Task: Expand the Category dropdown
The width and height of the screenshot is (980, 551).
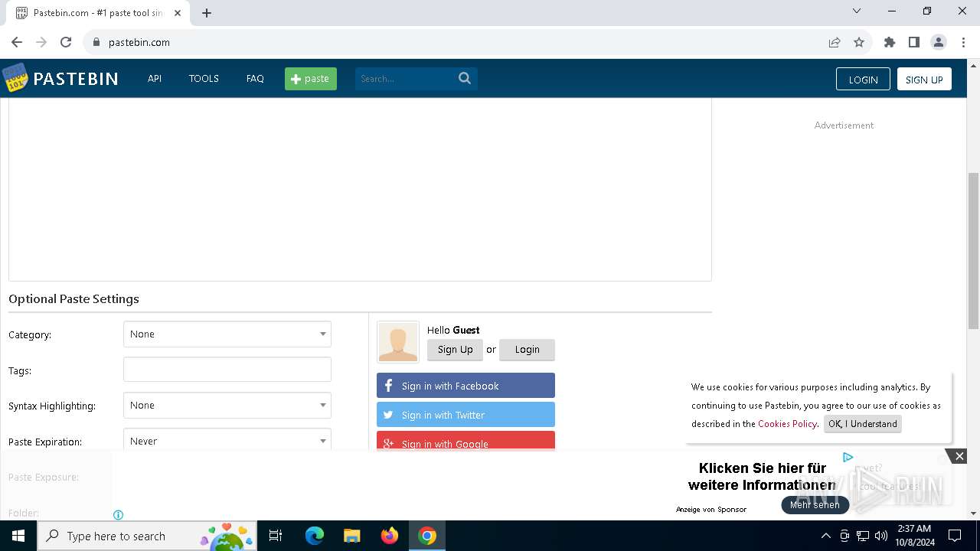Action: tap(227, 334)
